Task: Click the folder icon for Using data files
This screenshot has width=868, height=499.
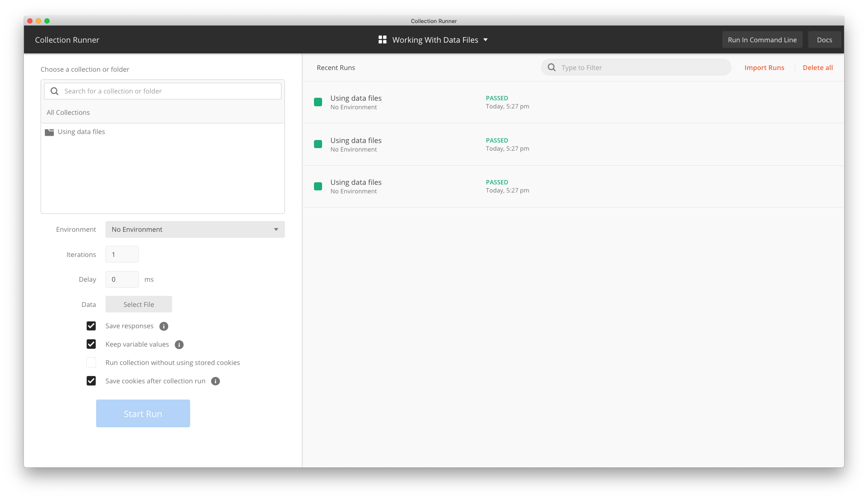Action: (x=50, y=132)
